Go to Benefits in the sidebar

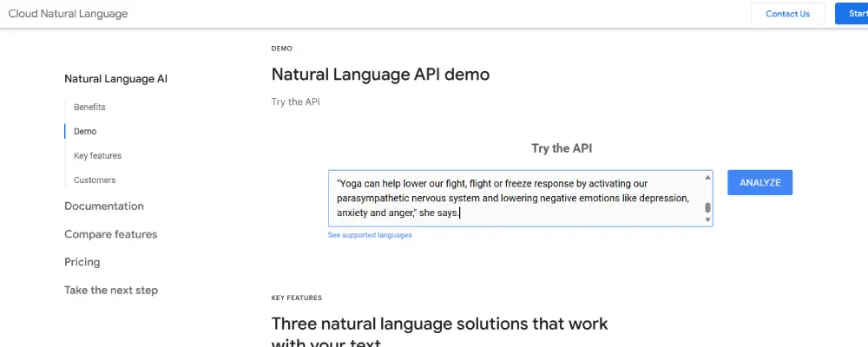pos(89,108)
